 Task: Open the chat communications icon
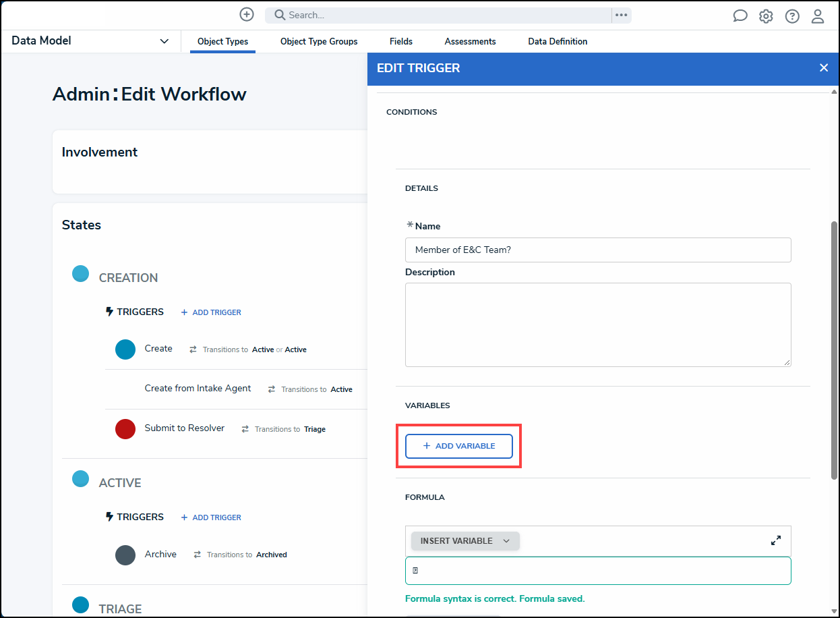click(x=740, y=16)
